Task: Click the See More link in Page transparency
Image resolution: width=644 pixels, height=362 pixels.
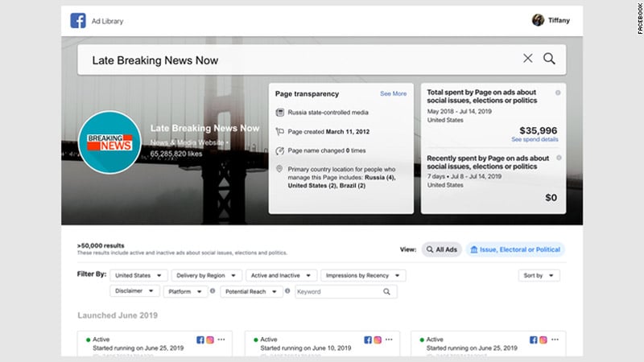Action: click(x=393, y=94)
